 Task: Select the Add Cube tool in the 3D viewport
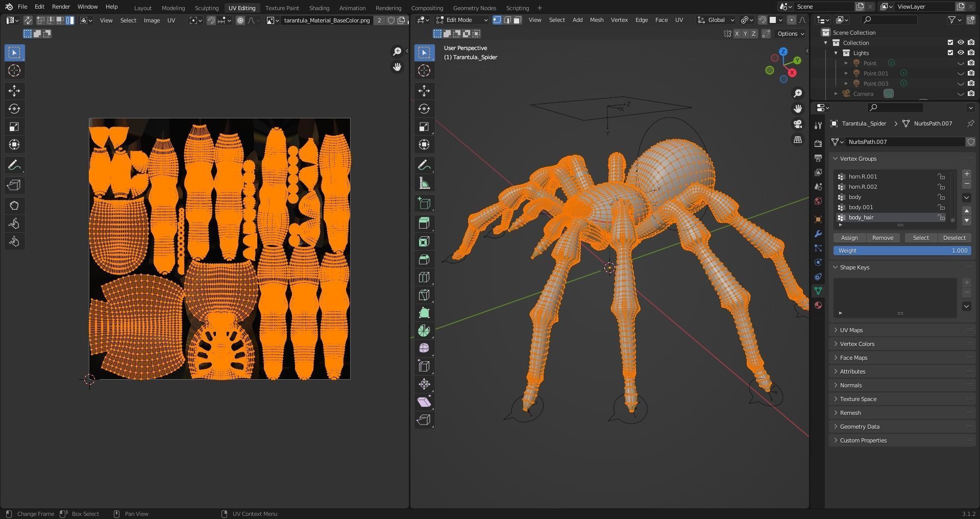tap(424, 204)
